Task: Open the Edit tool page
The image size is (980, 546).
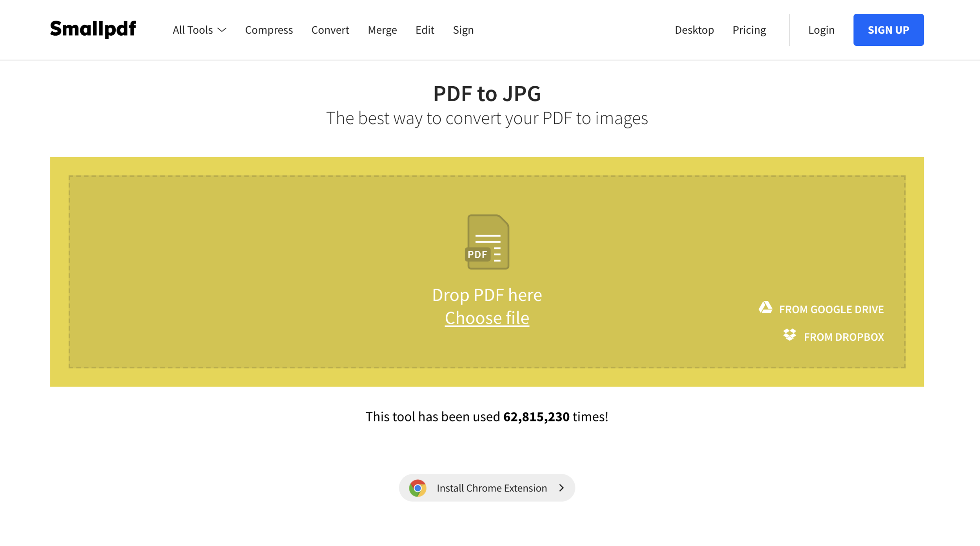Action: [x=425, y=30]
